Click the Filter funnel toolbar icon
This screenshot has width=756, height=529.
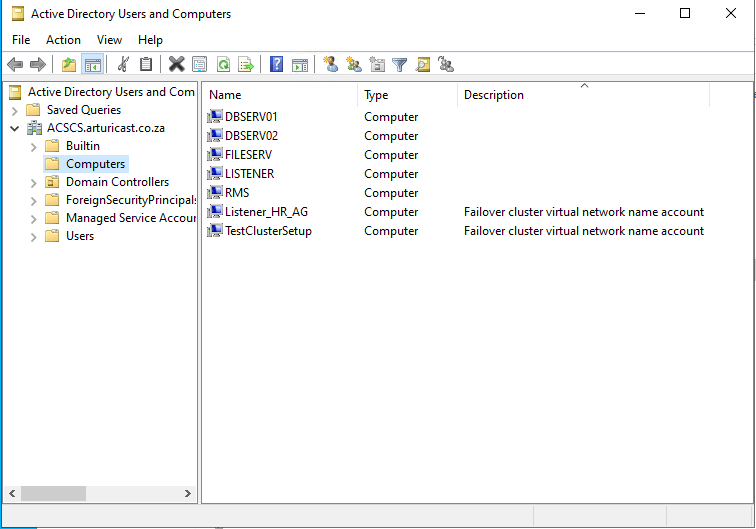pos(400,65)
